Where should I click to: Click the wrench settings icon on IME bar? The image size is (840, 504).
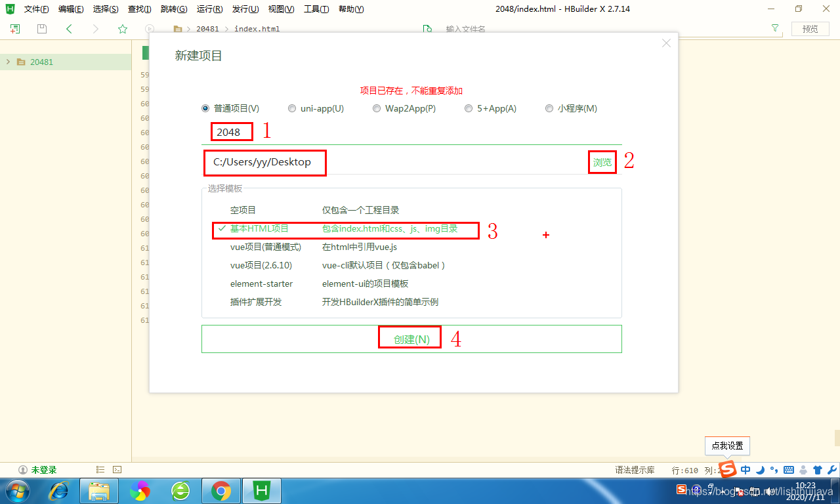tap(831, 470)
